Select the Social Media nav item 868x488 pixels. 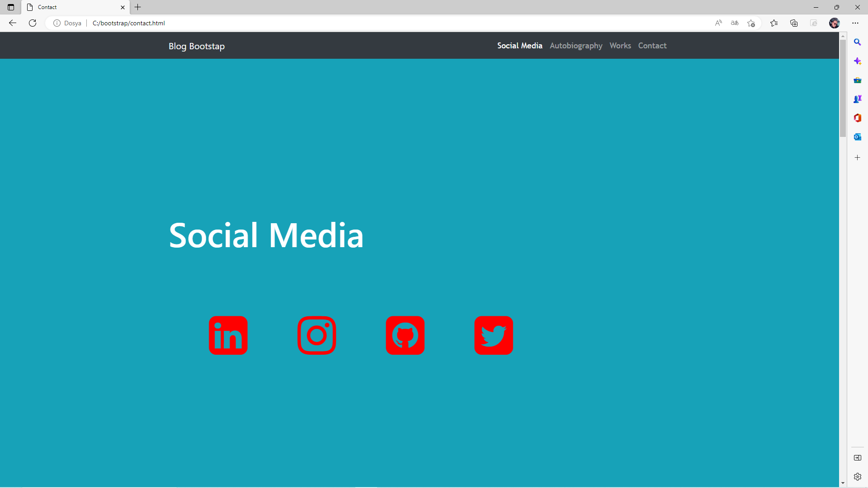(519, 46)
